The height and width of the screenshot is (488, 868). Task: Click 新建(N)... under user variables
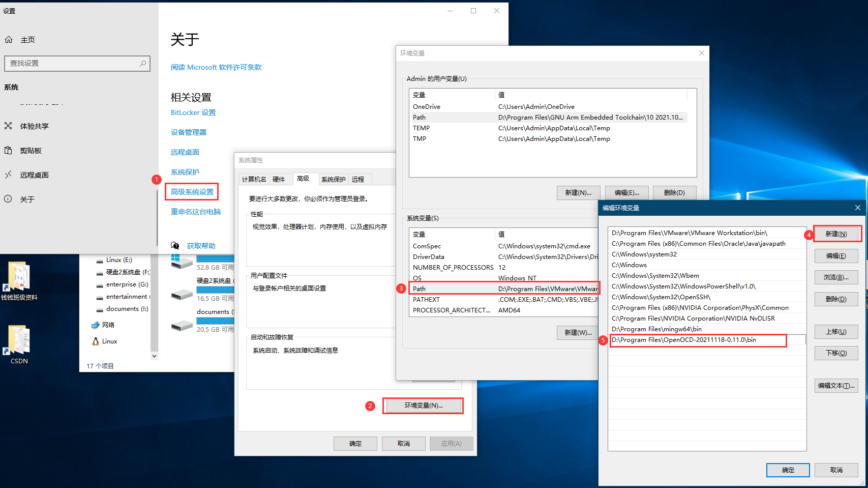578,192
